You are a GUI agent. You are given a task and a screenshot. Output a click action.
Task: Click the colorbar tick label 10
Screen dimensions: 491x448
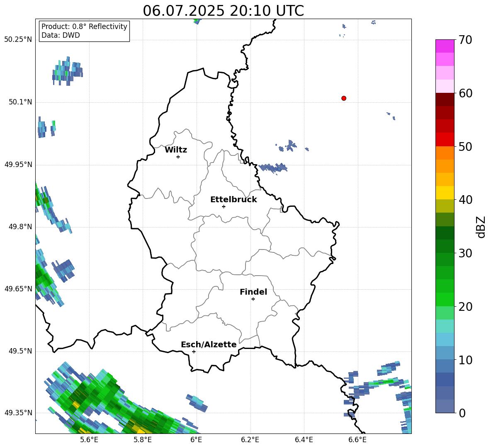point(465,360)
